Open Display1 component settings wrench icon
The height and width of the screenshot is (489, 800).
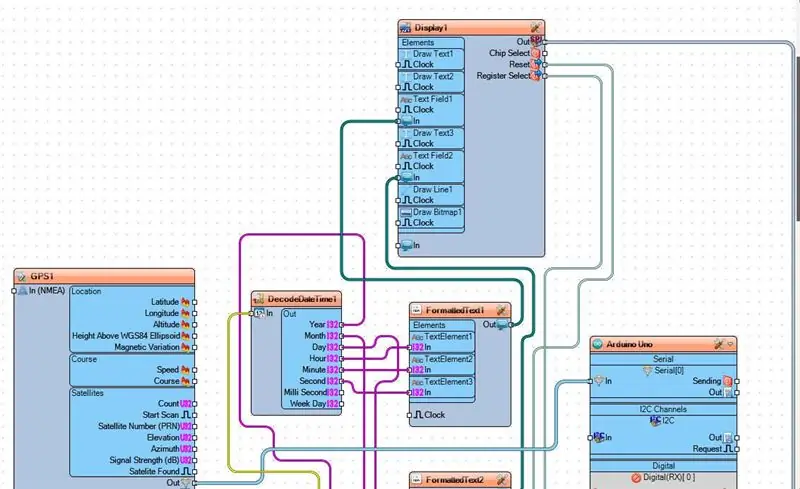pyautogui.click(x=535, y=27)
